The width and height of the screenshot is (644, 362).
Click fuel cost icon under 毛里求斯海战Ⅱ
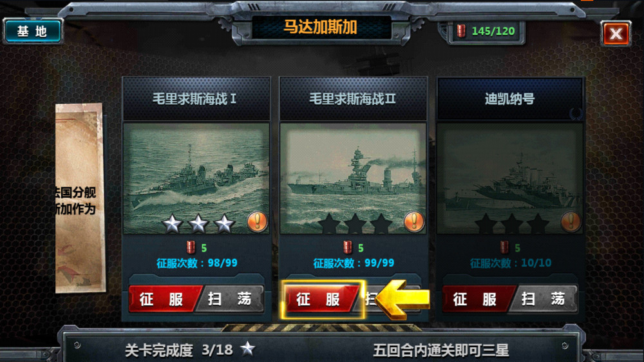click(x=348, y=247)
